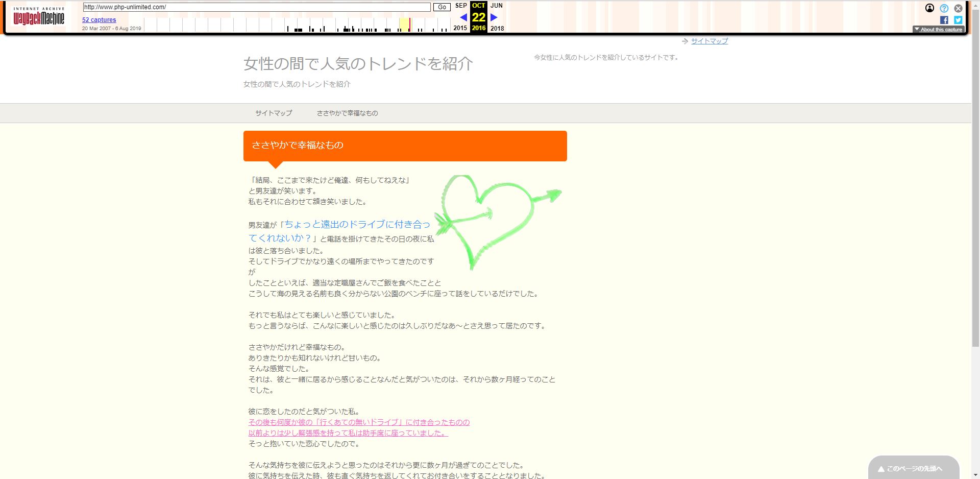The width and height of the screenshot is (980, 479).
Task: Click the site title heading link
Action: pyautogui.click(x=358, y=64)
